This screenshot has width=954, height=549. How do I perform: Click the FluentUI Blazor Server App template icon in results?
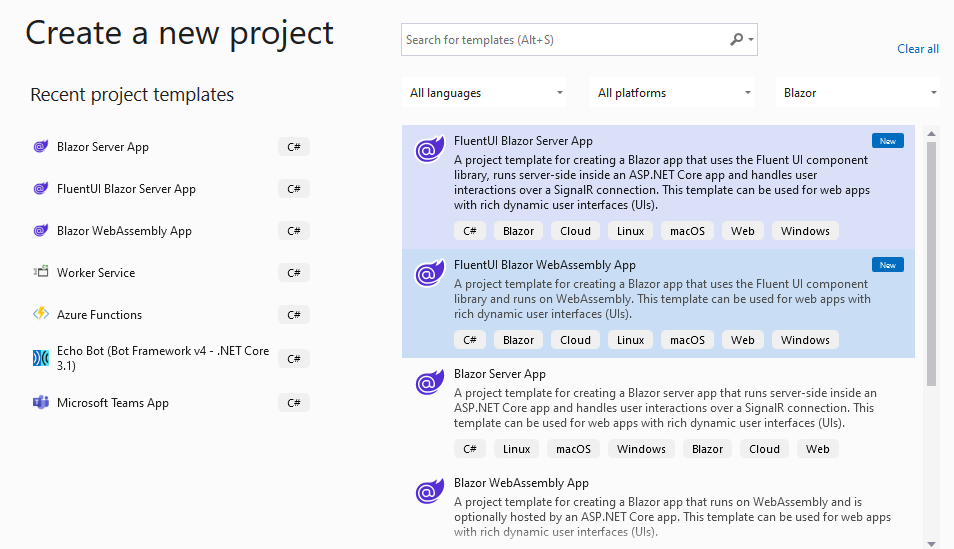click(430, 150)
